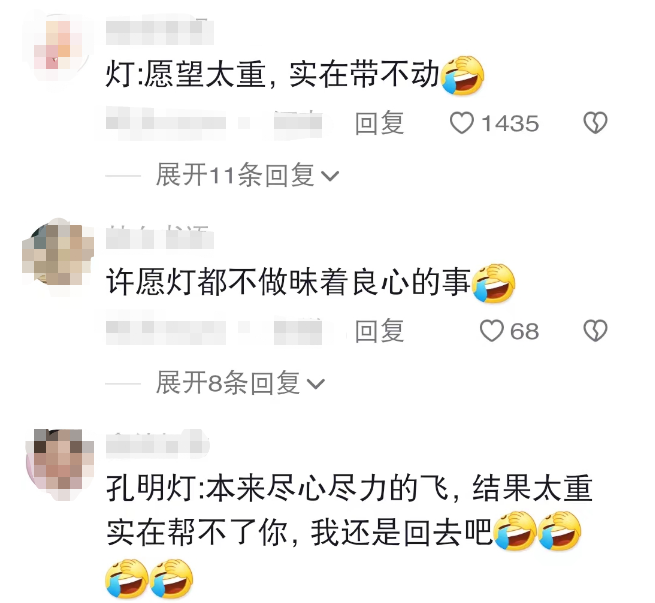The width and height of the screenshot is (655, 603).
Task: Select the 许愿灯都不做昧着良心的事 comment text
Action: pos(310,283)
